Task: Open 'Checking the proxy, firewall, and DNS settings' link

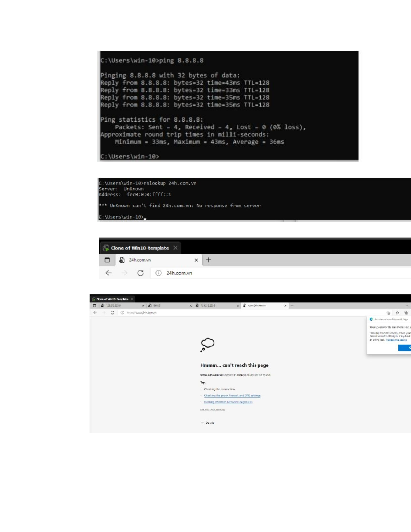Action: (232, 396)
